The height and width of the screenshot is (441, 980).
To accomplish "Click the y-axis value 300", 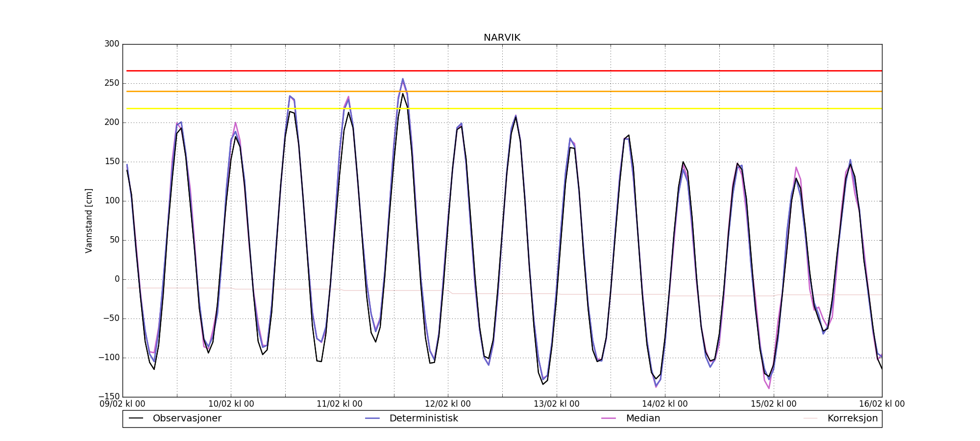I will (112, 44).
